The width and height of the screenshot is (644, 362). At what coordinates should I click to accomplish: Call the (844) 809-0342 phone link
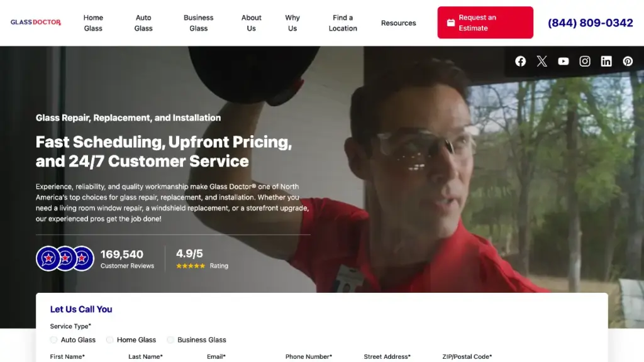coord(590,23)
